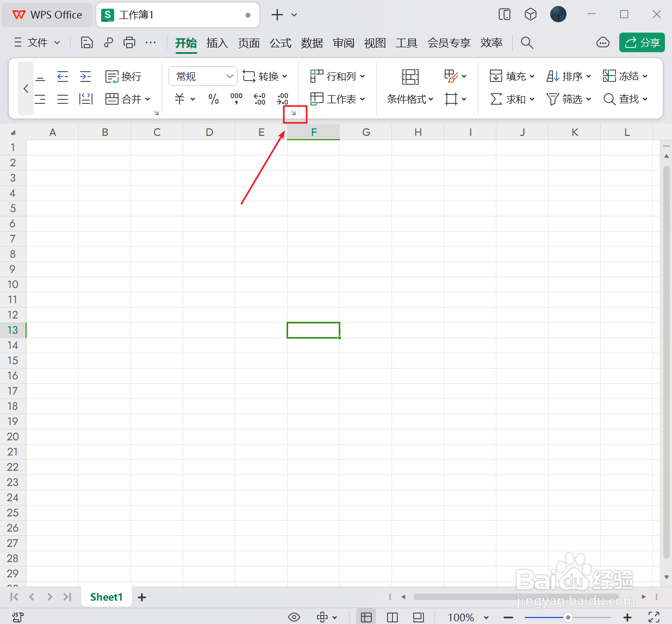Click the green 分享 share button
Viewport: 672px width, 624px height.
tap(642, 42)
